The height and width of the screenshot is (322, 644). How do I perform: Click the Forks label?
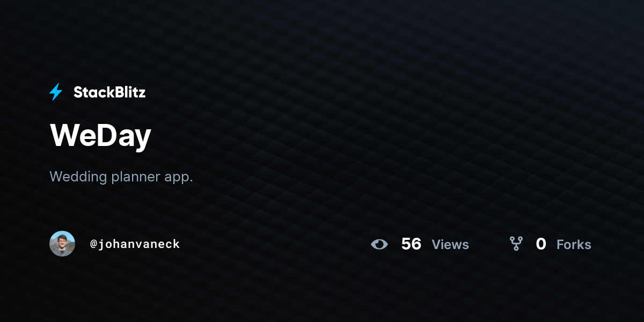574,245
